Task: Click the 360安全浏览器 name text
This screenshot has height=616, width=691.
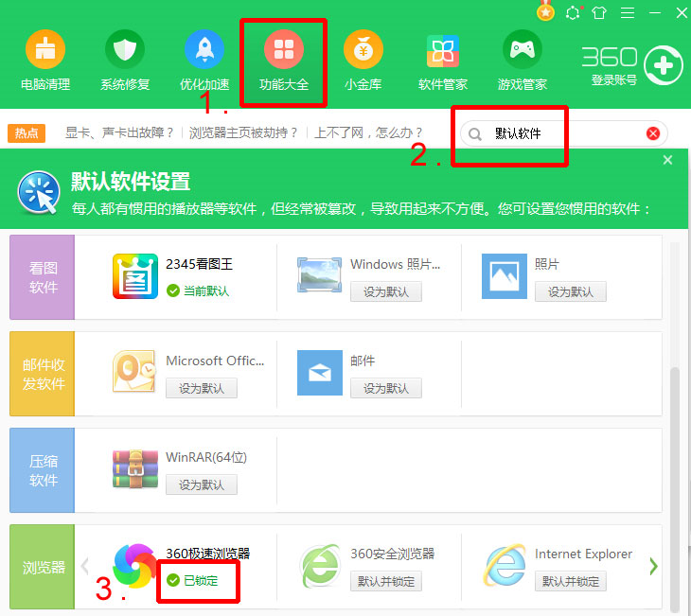Action: click(393, 554)
